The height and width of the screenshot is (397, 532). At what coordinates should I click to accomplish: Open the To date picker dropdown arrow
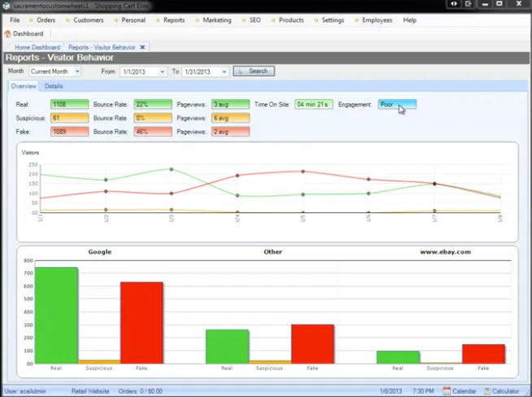(x=224, y=72)
